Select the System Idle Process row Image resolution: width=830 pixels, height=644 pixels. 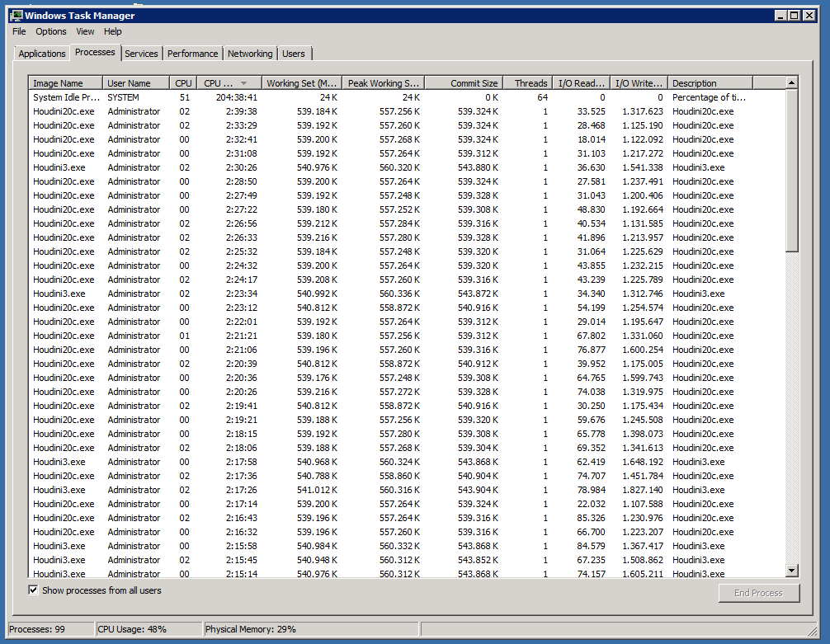[407, 97]
